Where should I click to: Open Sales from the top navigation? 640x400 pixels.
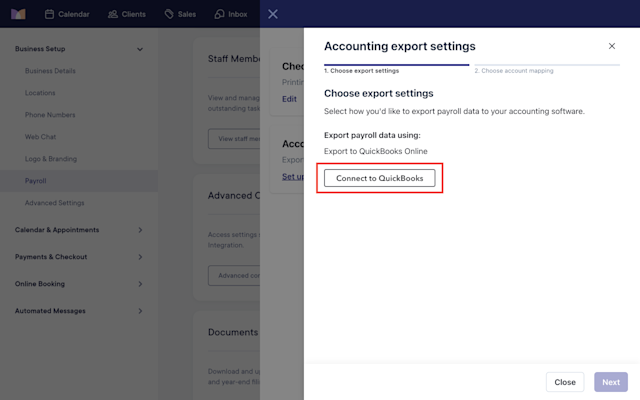click(180, 14)
